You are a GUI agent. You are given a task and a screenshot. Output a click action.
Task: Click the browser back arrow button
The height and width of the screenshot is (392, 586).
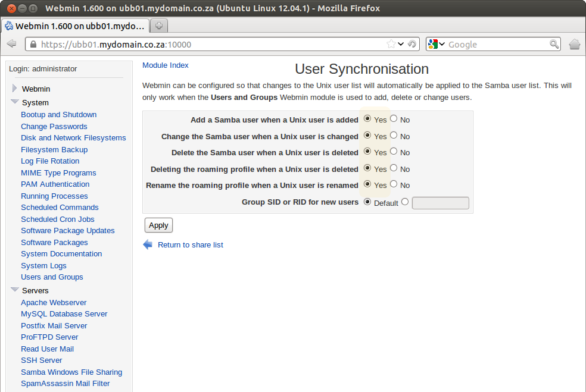[x=11, y=44]
